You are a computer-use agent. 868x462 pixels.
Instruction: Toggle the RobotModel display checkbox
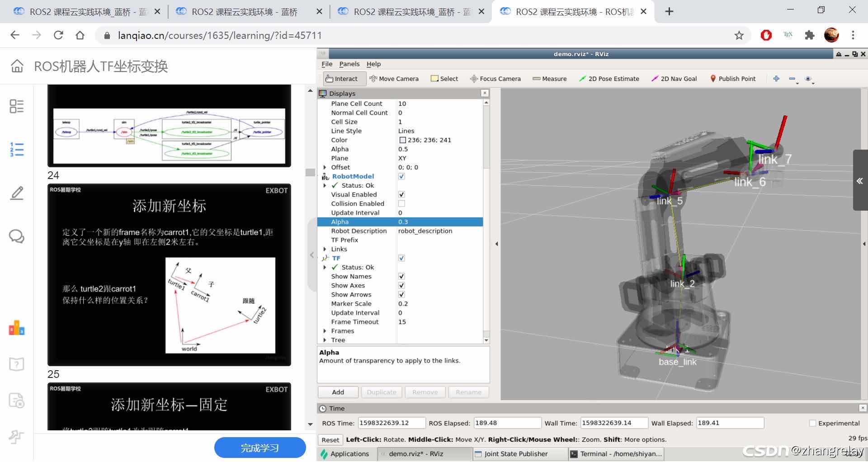[x=401, y=176]
